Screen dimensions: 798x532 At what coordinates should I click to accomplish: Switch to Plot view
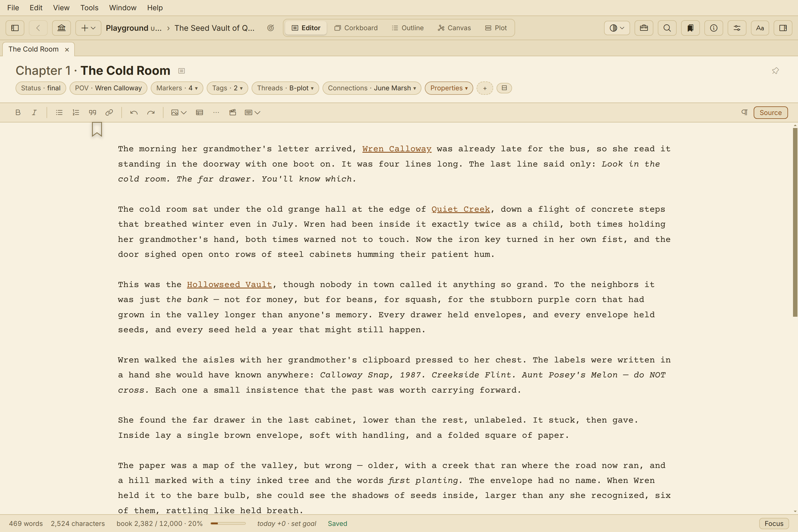(x=496, y=28)
